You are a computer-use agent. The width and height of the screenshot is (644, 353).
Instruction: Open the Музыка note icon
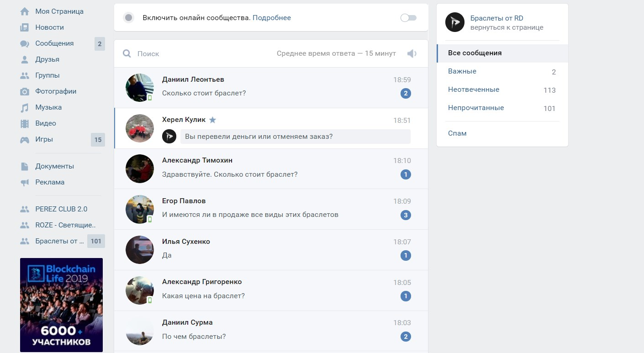[x=25, y=108]
